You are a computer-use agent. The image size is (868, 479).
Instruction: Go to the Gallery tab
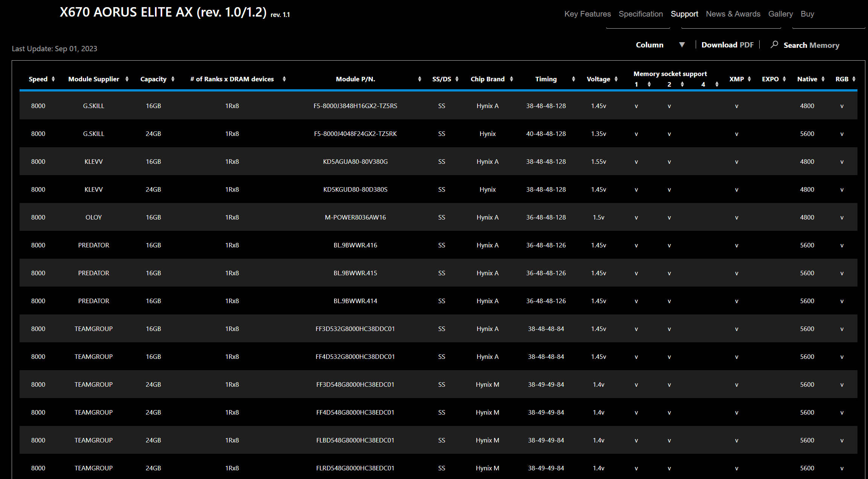(x=781, y=14)
